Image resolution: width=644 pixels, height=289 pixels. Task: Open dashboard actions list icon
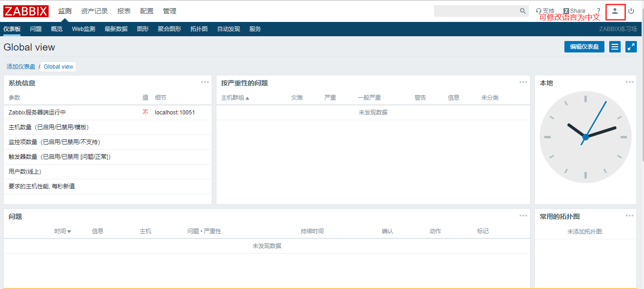tap(615, 47)
